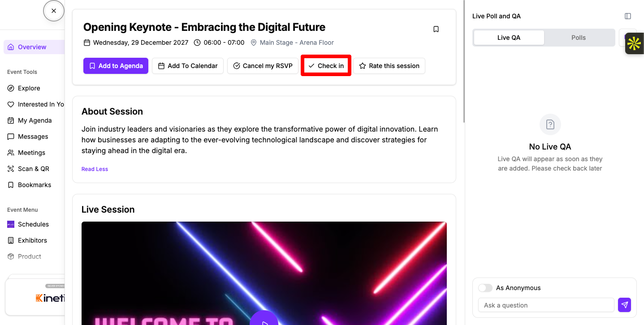This screenshot has height=325, width=644.
Task: Click the bookmark icon beside session title
Action: 436,29
